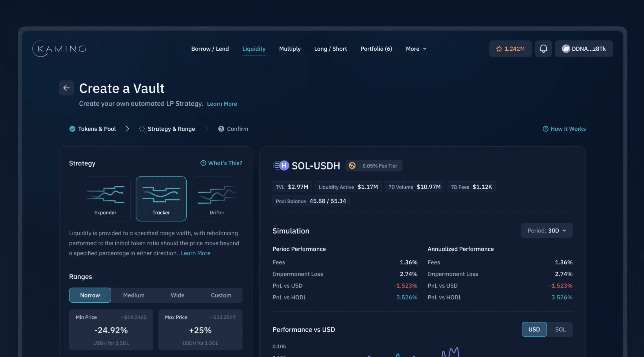
Task: Open the Multiply navigation item
Action: point(290,49)
